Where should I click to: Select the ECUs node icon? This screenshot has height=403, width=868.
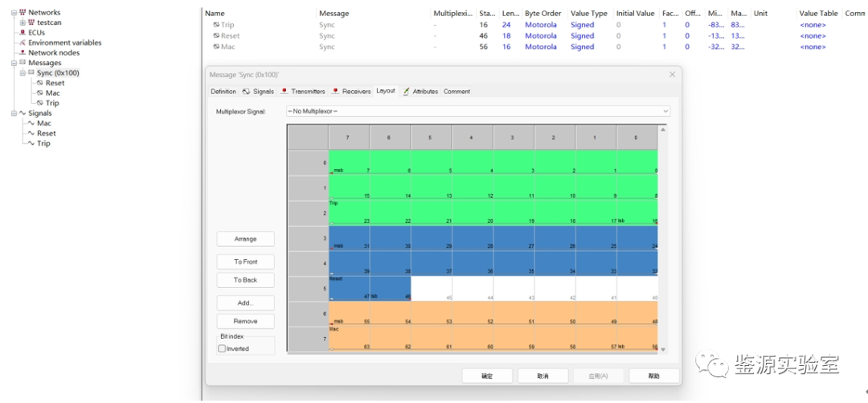(23, 33)
